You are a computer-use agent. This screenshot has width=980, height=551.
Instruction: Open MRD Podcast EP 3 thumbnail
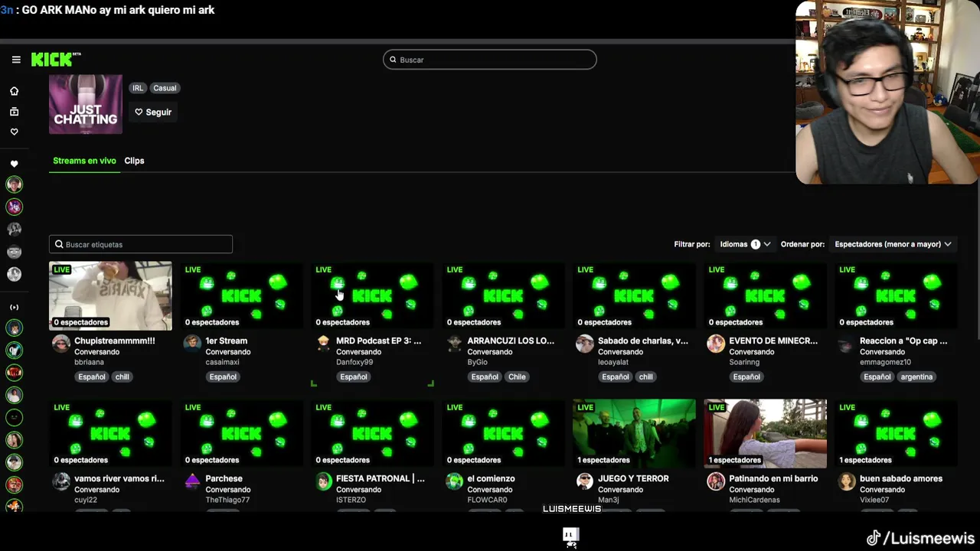click(372, 296)
